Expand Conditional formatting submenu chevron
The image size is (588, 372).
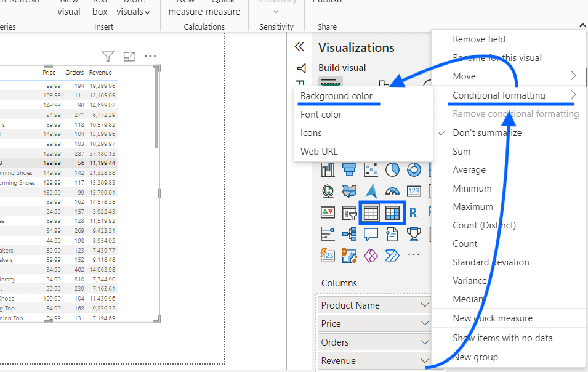573,94
